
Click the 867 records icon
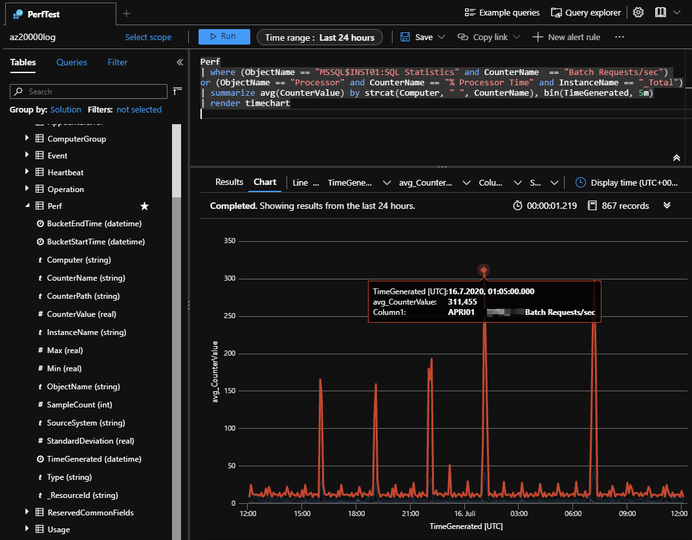[592, 206]
